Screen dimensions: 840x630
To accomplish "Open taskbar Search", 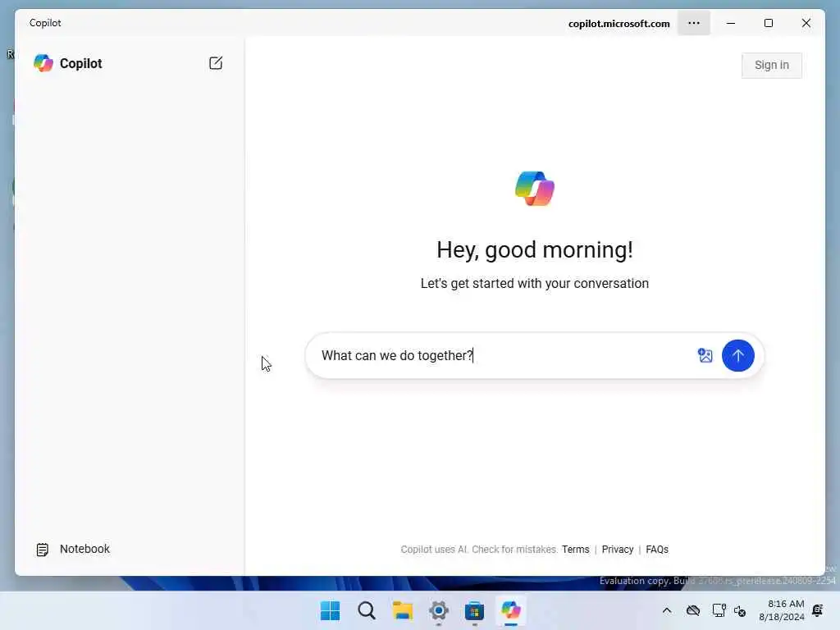I will coord(367,610).
